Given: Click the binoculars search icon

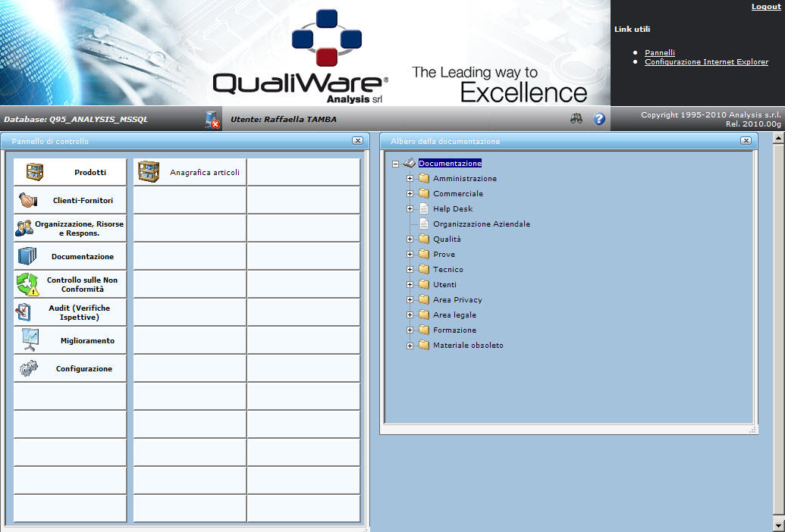Looking at the screenshot, I should [x=577, y=119].
